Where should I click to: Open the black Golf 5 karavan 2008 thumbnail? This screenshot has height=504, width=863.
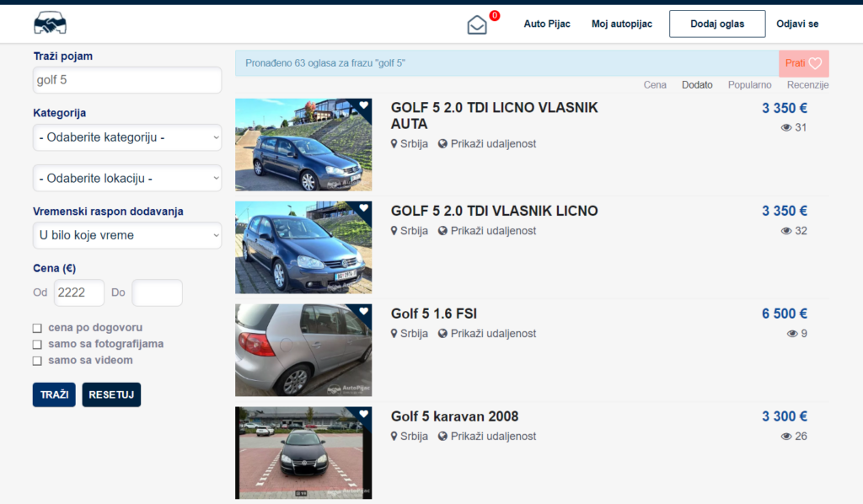(303, 453)
